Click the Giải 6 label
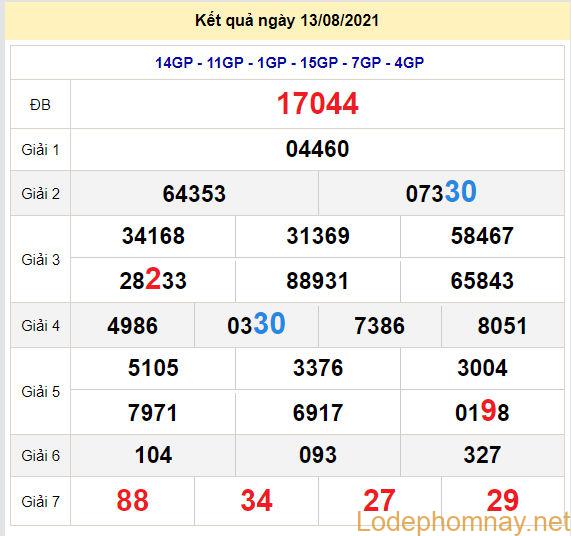The image size is (571, 536). coord(40,456)
